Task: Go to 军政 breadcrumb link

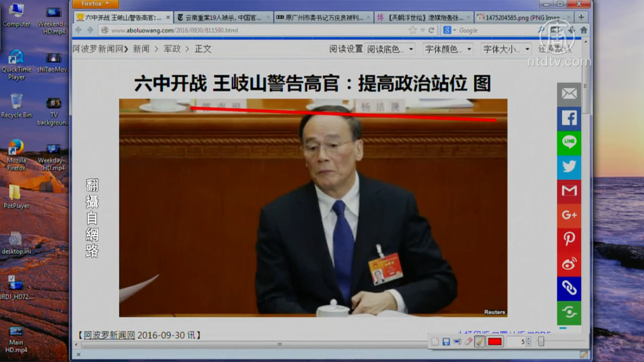Action: coord(172,49)
